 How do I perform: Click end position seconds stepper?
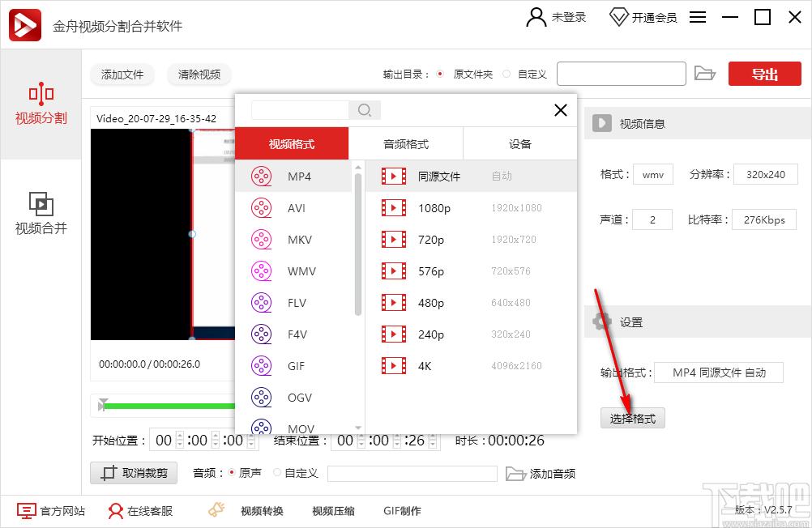pyautogui.click(x=433, y=441)
